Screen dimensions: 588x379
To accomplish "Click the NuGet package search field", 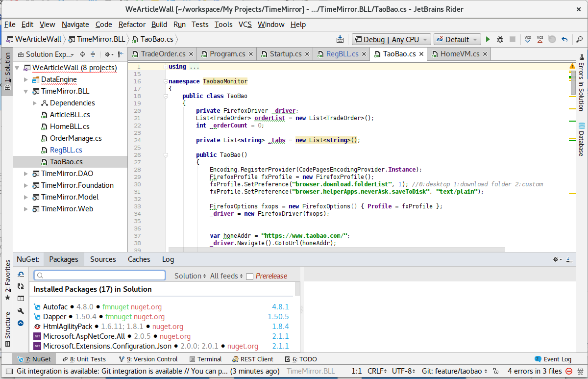I will [100, 276].
